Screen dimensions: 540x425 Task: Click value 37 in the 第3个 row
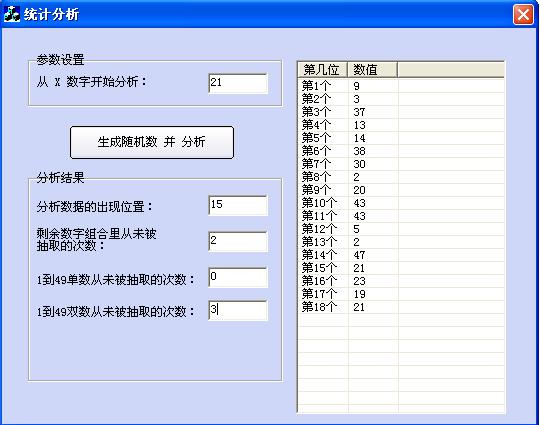point(359,112)
